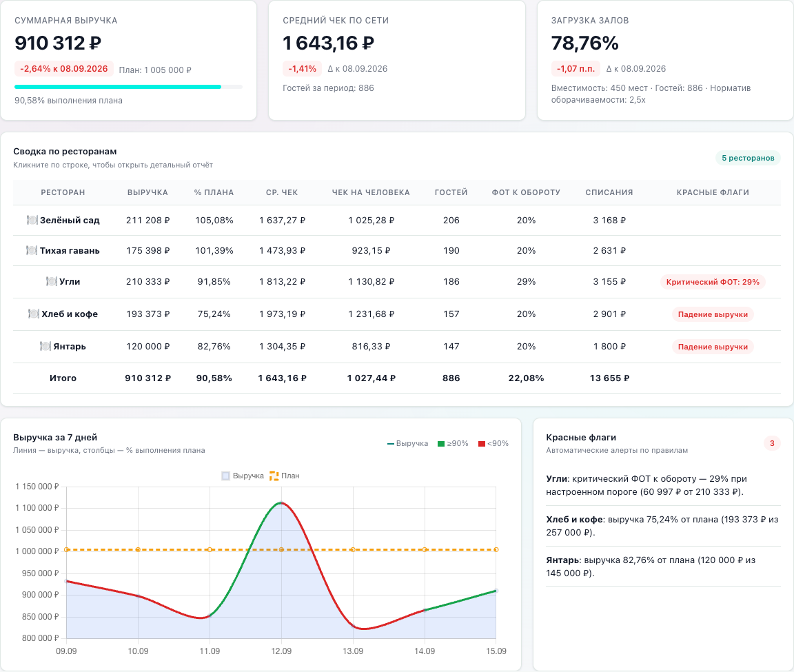Click the plate icon beside Янтарь
The height and width of the screenshot is (672, 794).
(45, 346)
